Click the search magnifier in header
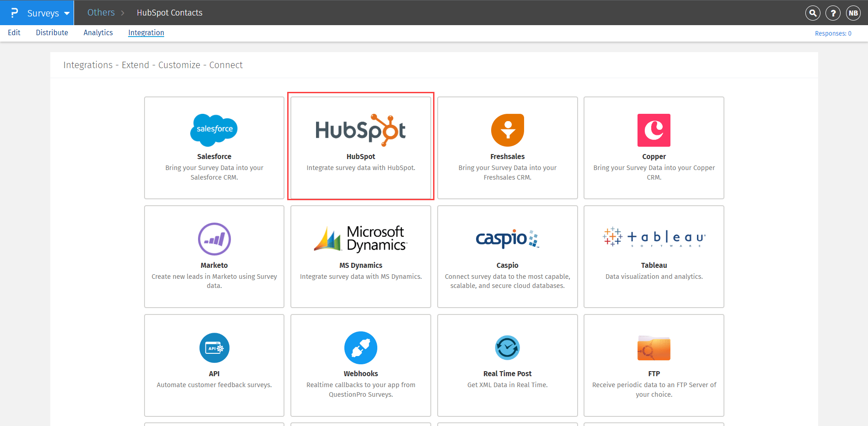The image size is (868, 426). tap(812, 13)
